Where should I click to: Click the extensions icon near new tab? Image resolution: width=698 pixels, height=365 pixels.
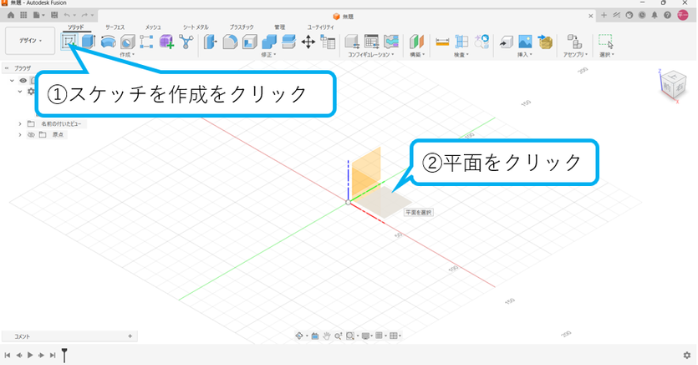tap(616, 15)
